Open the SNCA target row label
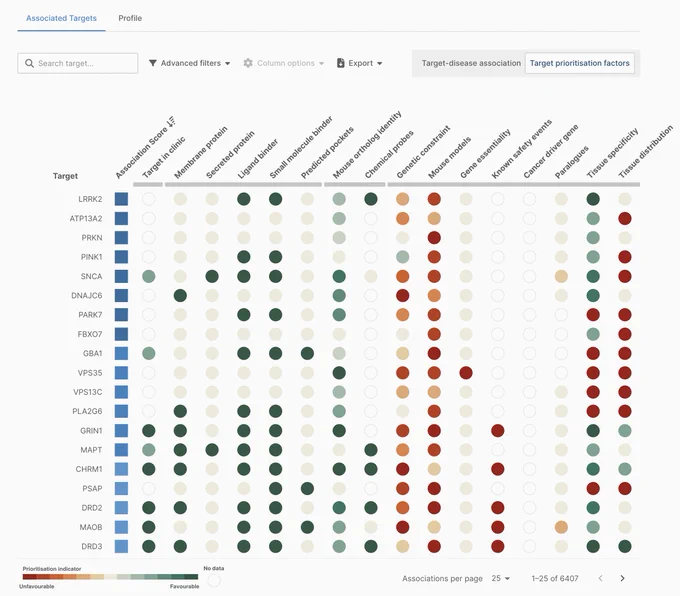 pos(92,276)
